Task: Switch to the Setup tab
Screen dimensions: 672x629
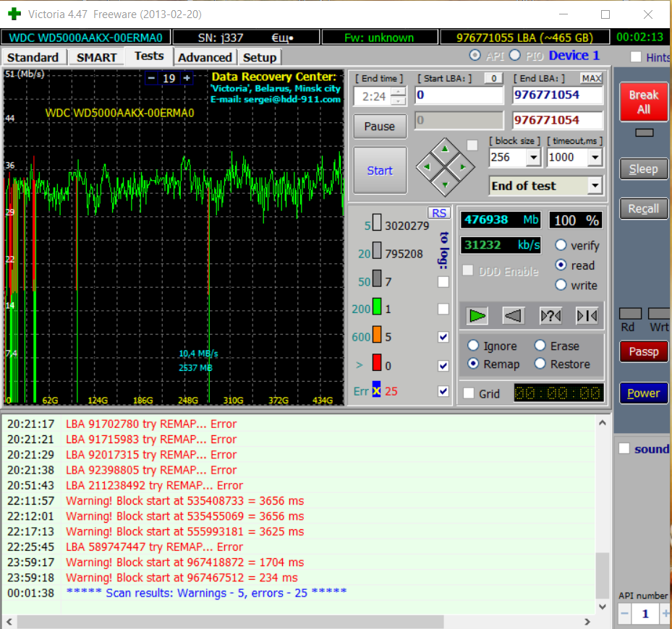Action: point(260,57)
